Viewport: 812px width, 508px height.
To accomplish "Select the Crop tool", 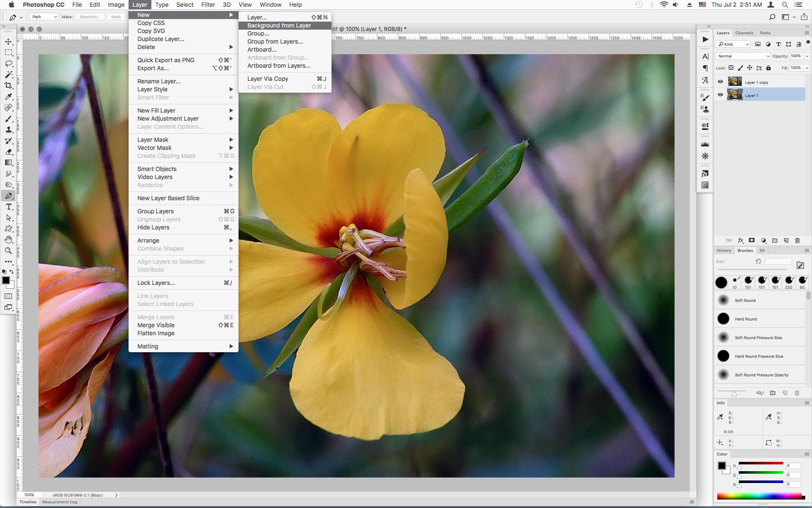I will pos(8,86).
